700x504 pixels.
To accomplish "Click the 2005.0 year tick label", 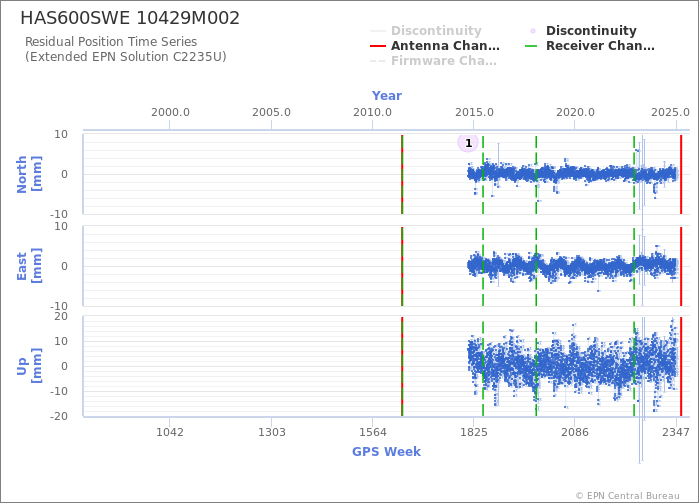I will click(271, 112).
